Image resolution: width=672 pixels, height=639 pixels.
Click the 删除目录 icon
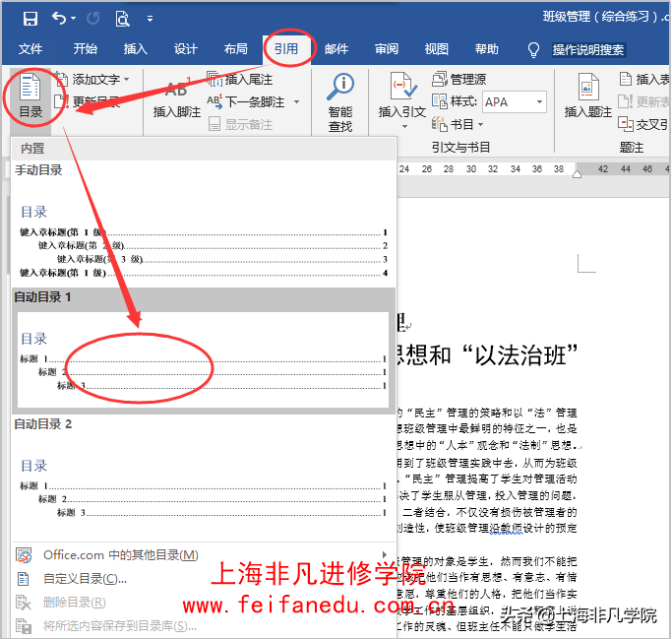click(24, 603)
